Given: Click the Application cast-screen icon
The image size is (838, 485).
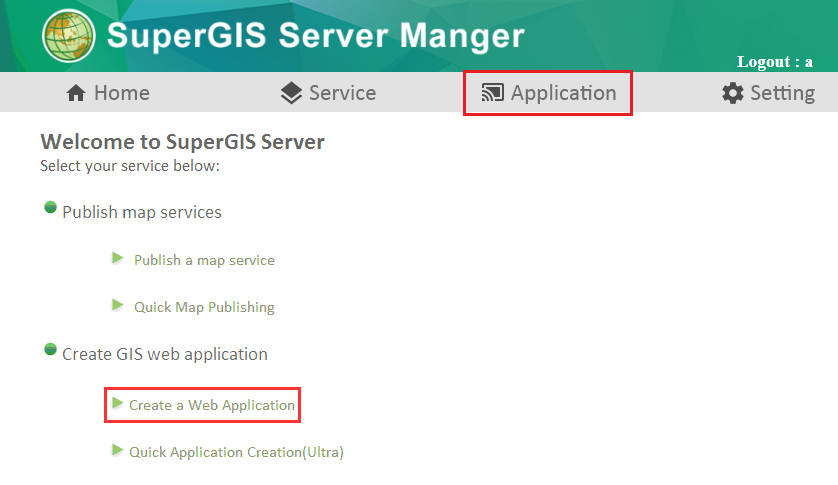Looking at the screenshot, I should [x=492, y=93].
